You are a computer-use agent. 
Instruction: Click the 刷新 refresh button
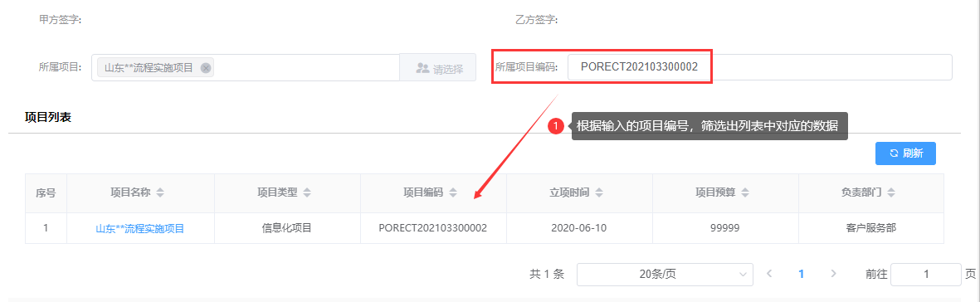click(905, 153)
